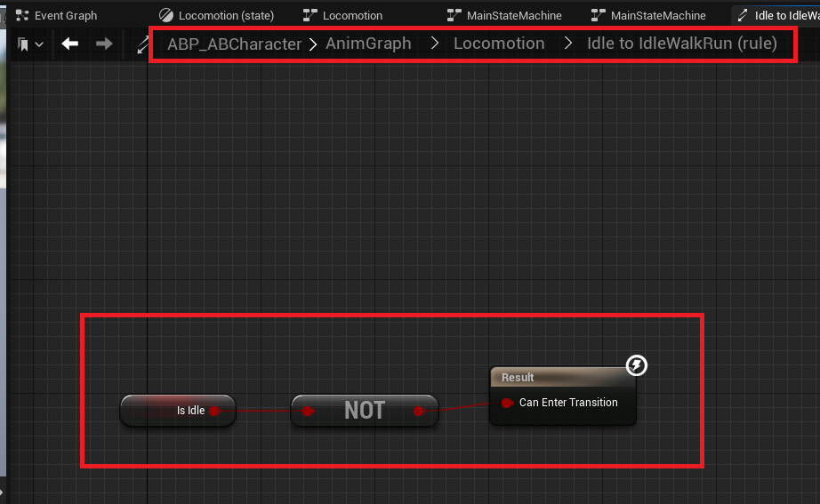Click the transition rule icon beside the breadcrumb
The width and height of the screenshot is (820, 504).
click(143, 44)
